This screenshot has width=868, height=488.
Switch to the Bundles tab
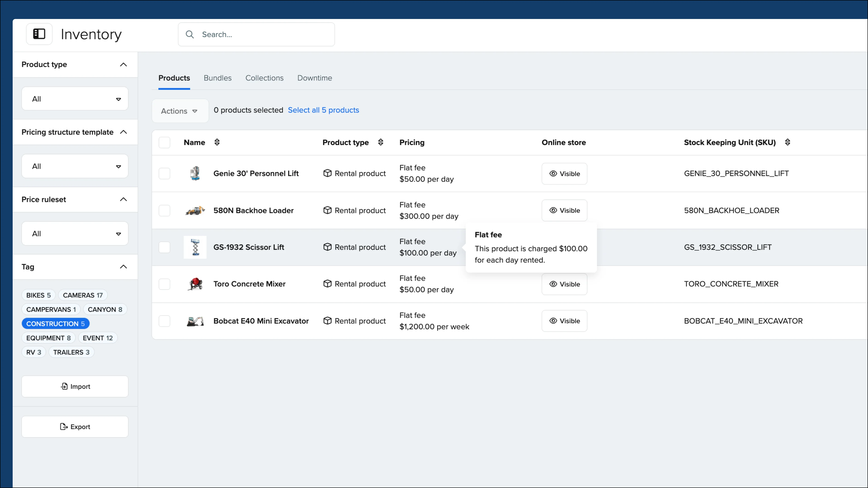point(217,78)
